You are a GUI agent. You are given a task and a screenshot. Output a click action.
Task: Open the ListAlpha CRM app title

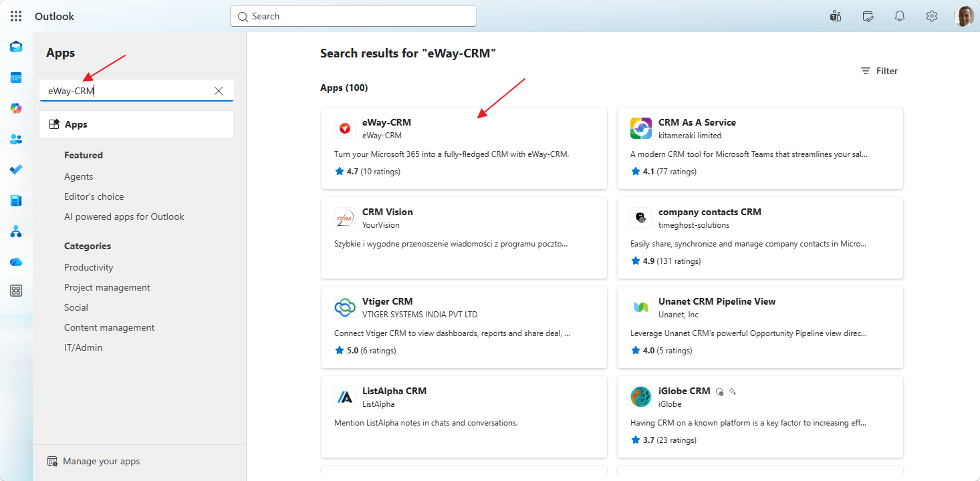click(394, 391)
